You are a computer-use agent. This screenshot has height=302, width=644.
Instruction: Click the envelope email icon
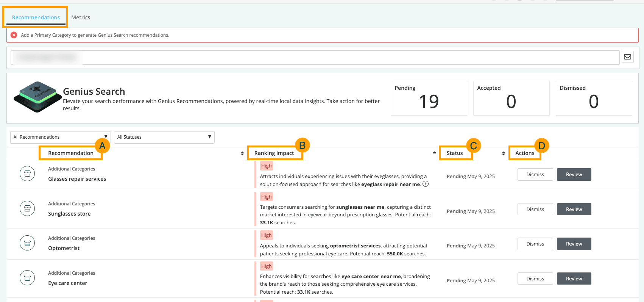(x=627, y=57)
